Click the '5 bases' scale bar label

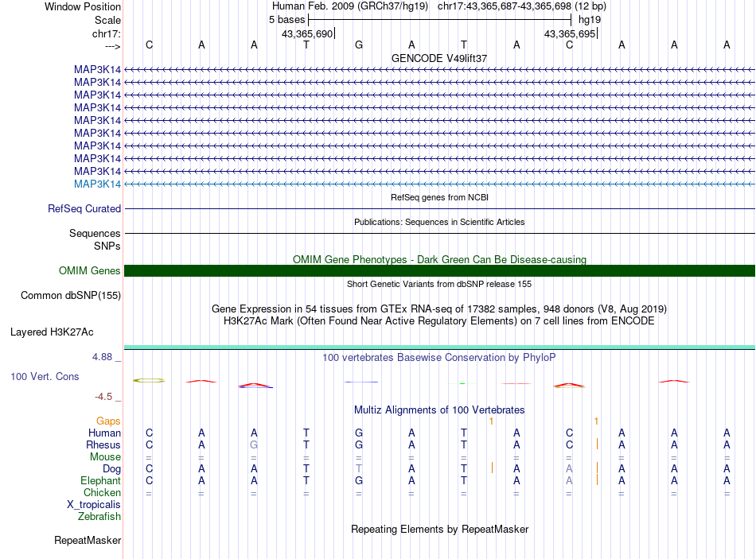286,20
